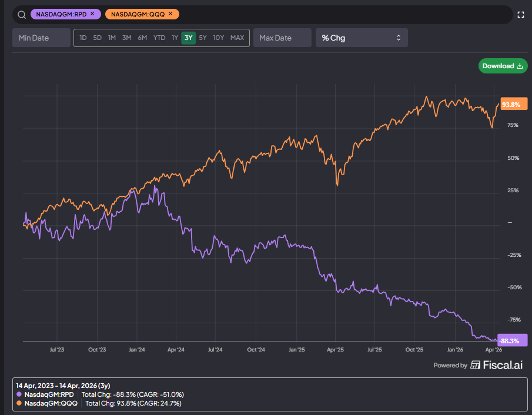Choose the 10Y range
The height and width of the screenshot is (415, 532).
pos(219,38)
